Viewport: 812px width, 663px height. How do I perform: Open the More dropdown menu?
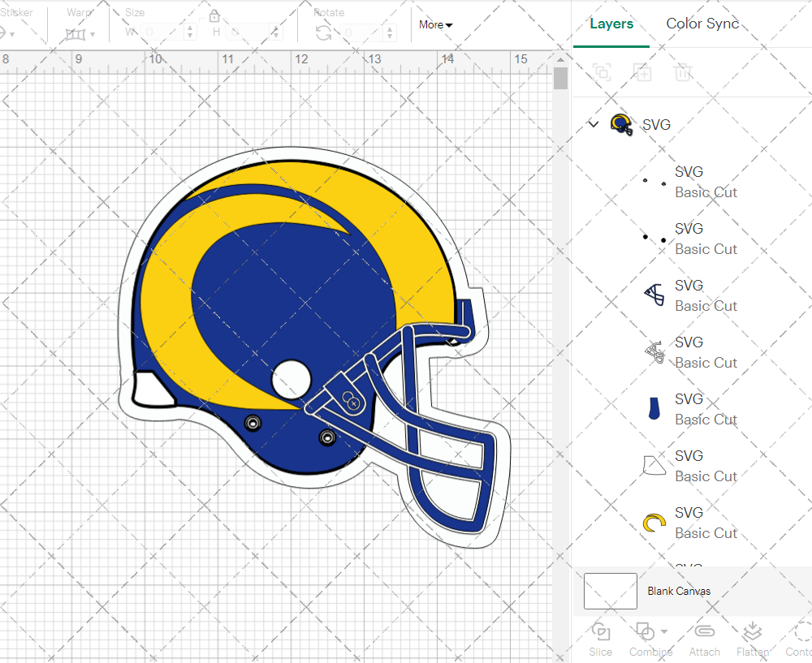tap(435, 25)
